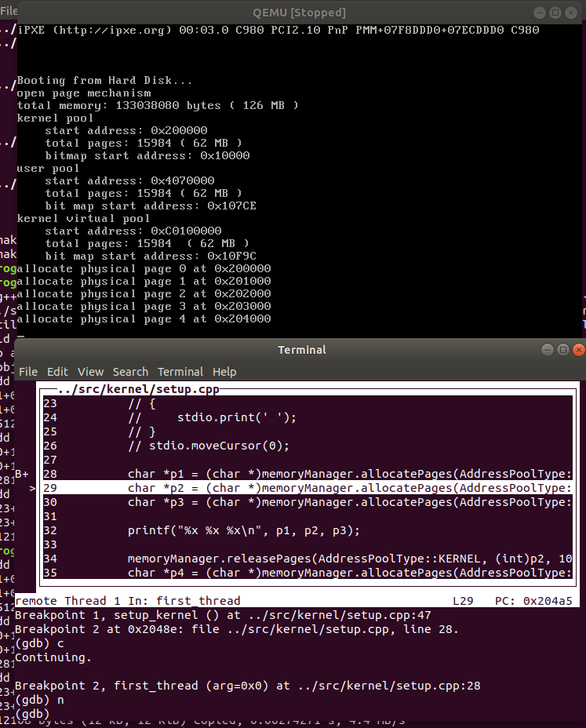This screenshot has width=586, height=728.
Task: Click the '(gdb) n' command line
Action: pyautogui.click(x=39, y=700)
